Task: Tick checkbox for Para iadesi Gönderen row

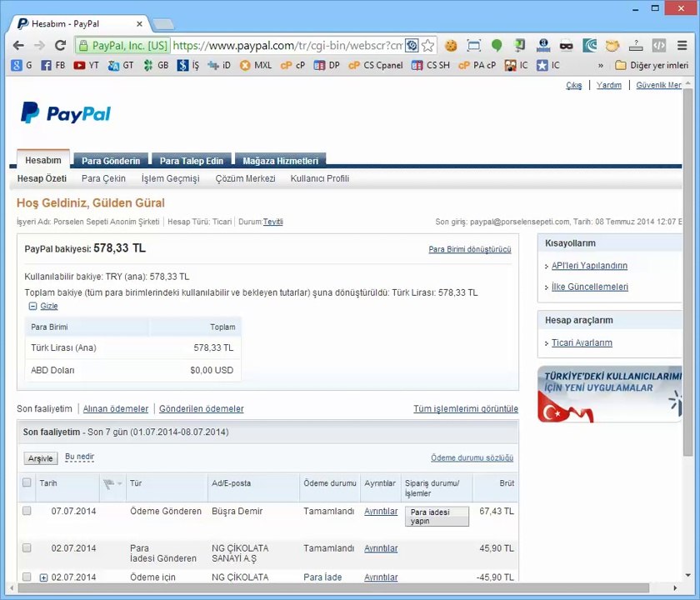Action: point(27,547)
